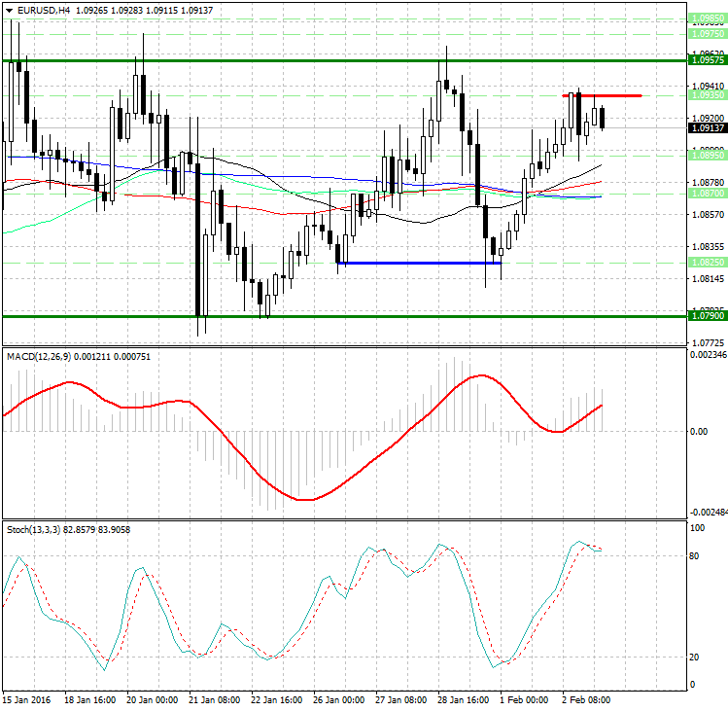Click the 1.09575 green price label
Viewport: 728px width, 711px height.
(706, 60)
